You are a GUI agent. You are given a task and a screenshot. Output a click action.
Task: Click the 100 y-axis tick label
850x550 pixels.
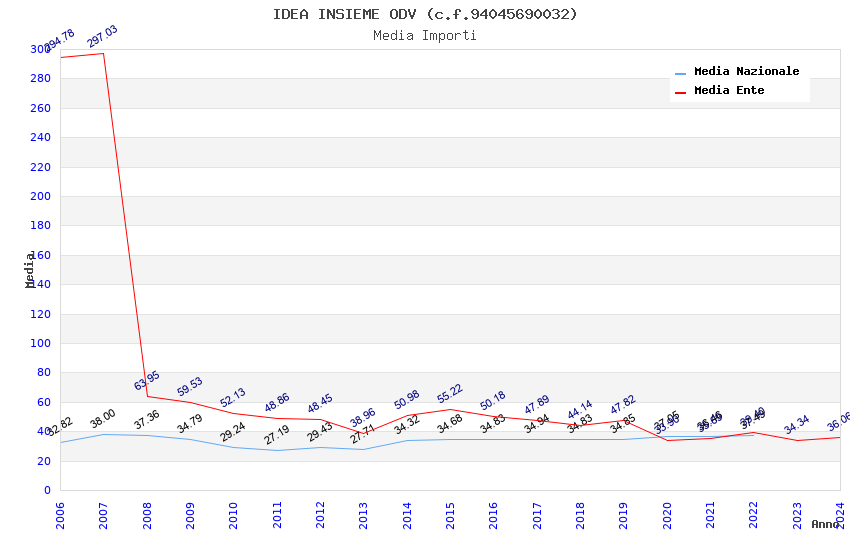[40, 343]
